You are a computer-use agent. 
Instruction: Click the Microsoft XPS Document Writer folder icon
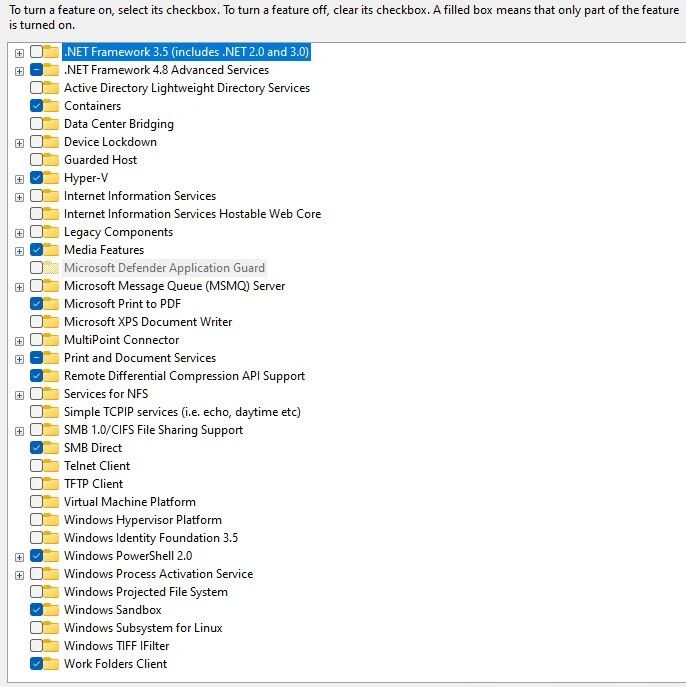[51, 322]
